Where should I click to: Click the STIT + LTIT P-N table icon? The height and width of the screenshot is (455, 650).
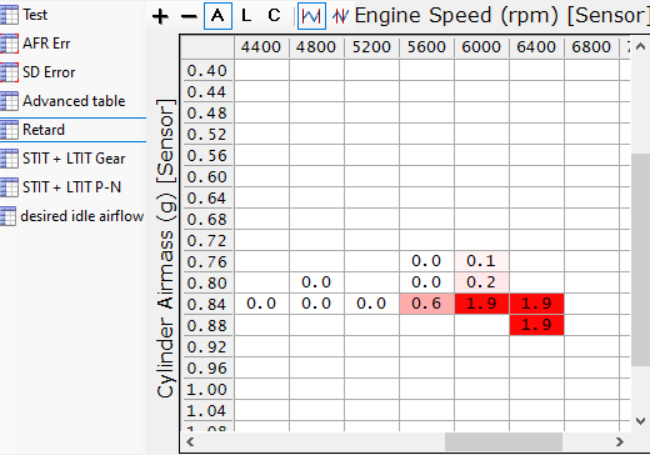point(9,187)
